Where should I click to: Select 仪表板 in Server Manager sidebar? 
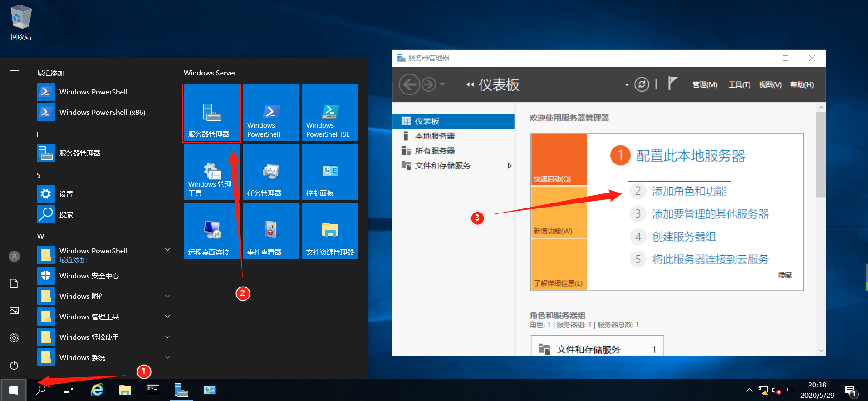tap(453, 121)
